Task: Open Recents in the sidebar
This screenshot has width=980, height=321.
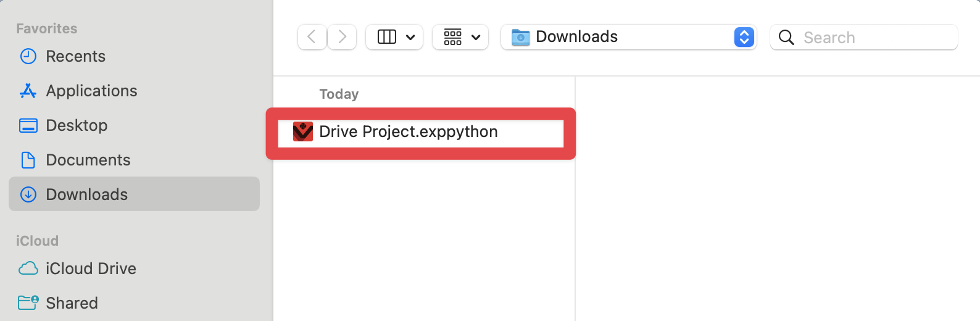Action: pos(75,56)
